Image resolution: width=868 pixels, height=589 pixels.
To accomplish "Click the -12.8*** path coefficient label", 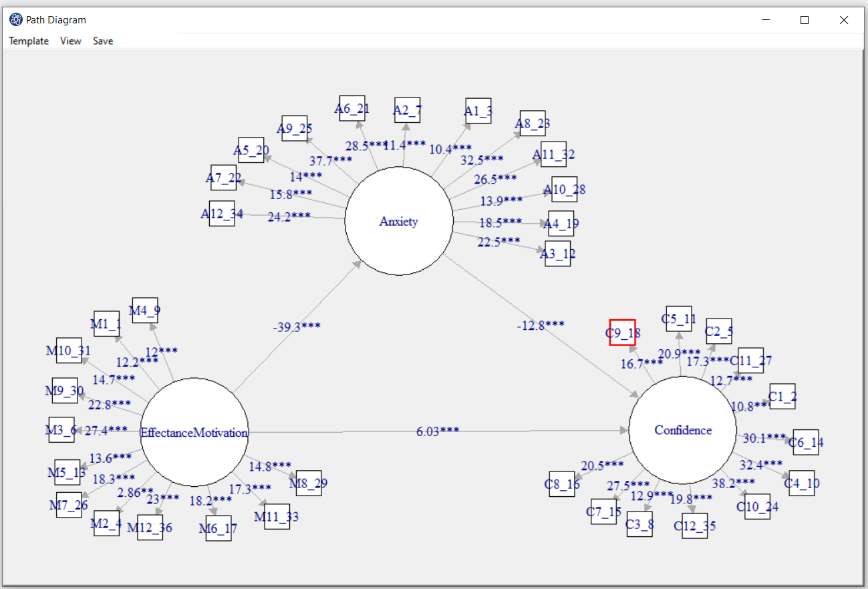I will tap(541, 325).
